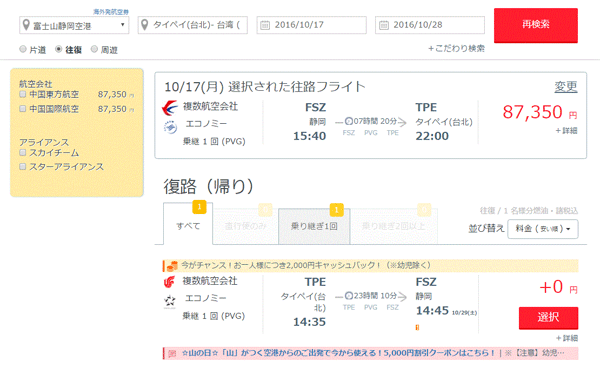Click the location pin icon in the Taipei destination field
The width and height of the screenshot is (600, 368).
pyautogui.click(x=145, y=25)
